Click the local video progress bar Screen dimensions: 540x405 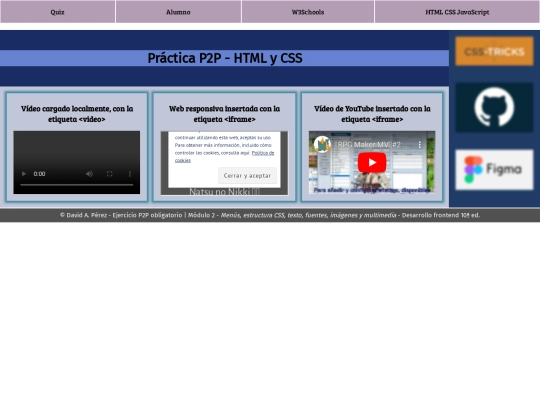(x=76, y=185)
